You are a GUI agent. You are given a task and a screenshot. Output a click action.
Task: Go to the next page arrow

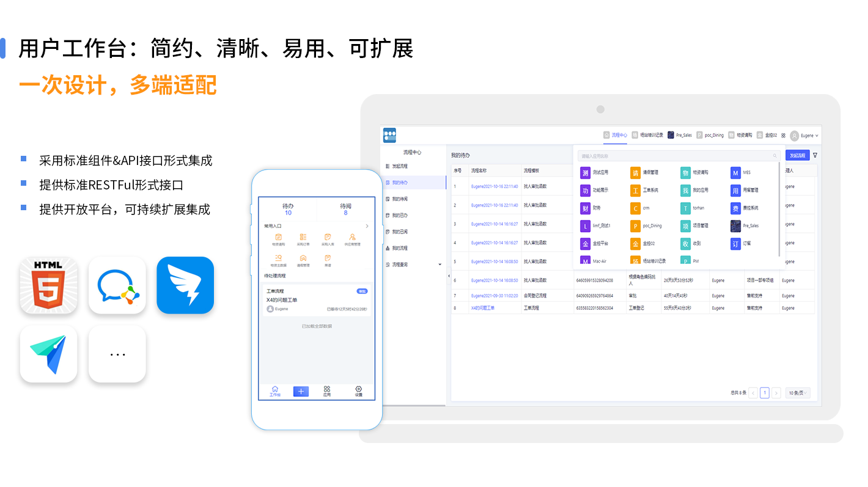[776, 393]
